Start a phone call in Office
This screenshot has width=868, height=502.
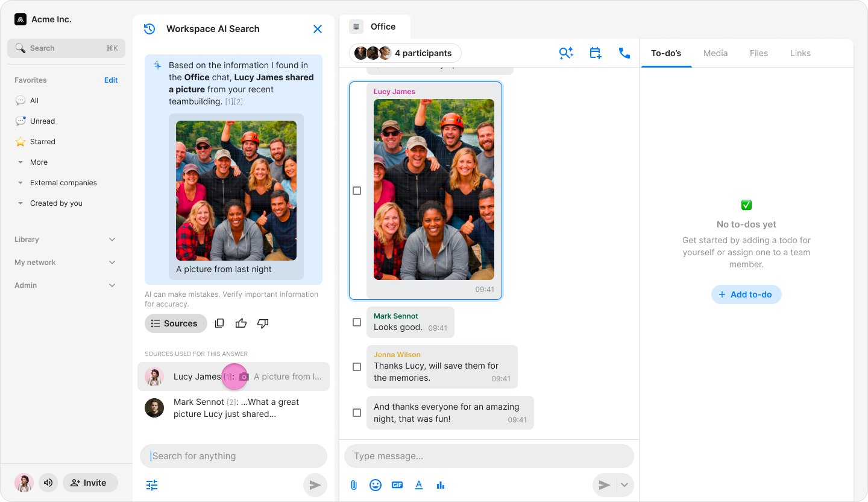[624, 53]
